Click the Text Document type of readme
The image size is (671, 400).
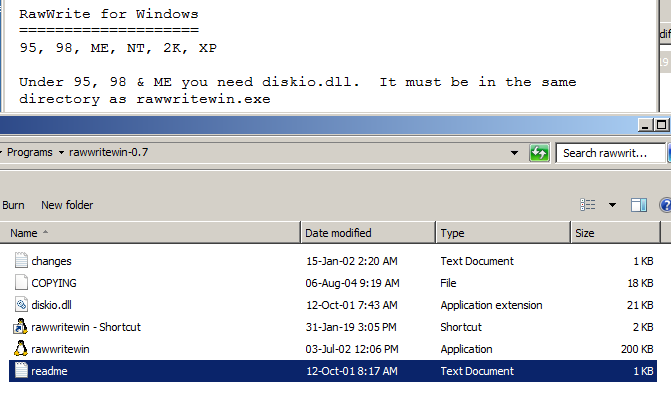[x=477, y=371]
